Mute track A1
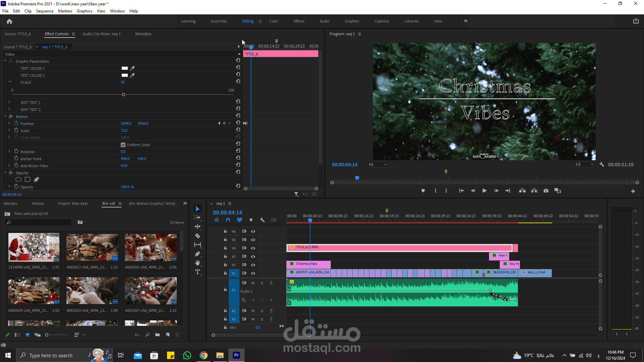 [x=253, y=283]
